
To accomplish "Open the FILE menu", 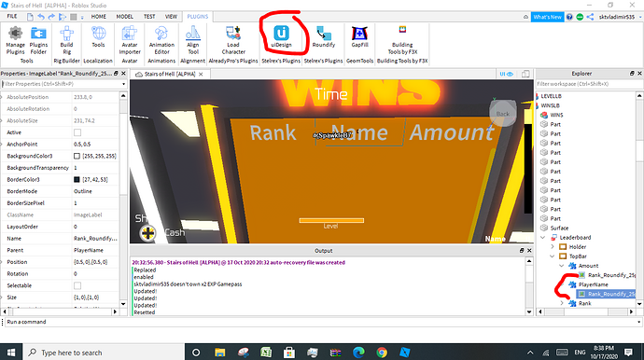I will tap(12, 17).
